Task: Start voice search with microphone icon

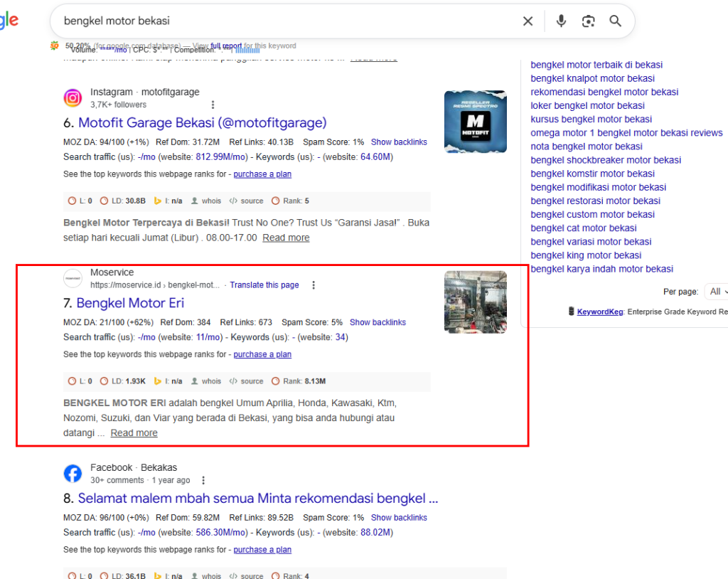Action: (x=561, y=21)
